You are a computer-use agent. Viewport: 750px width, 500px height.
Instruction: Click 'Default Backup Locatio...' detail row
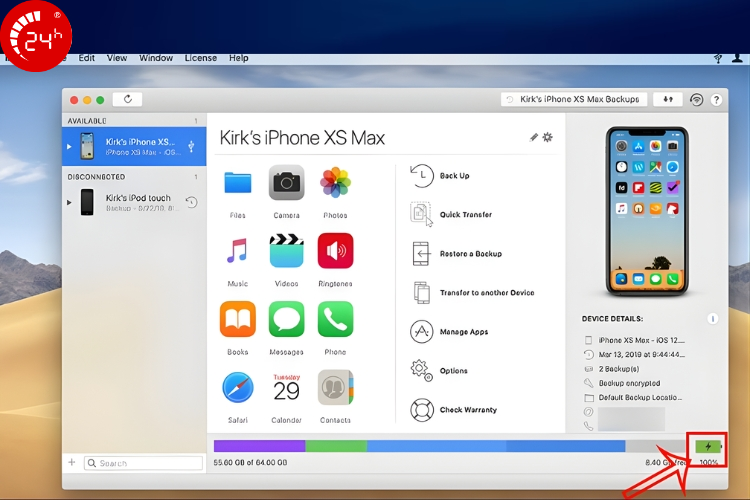pos(633,398)
